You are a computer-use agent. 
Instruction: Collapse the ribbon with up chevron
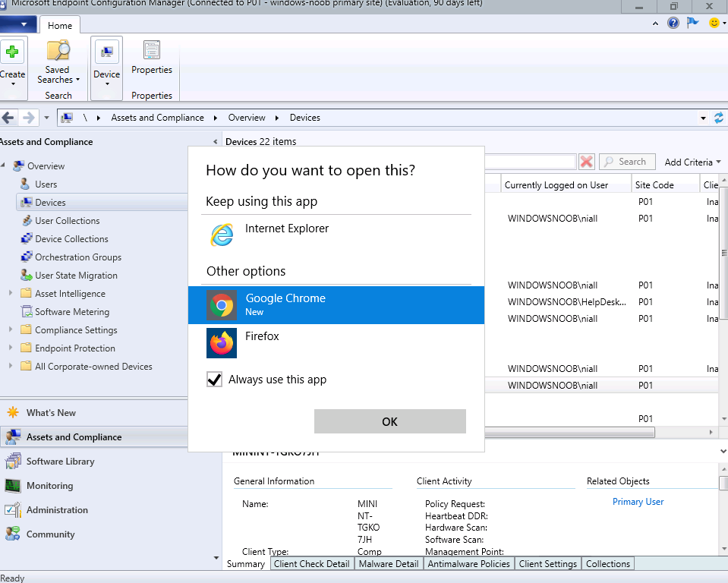(x=655, y=24)
